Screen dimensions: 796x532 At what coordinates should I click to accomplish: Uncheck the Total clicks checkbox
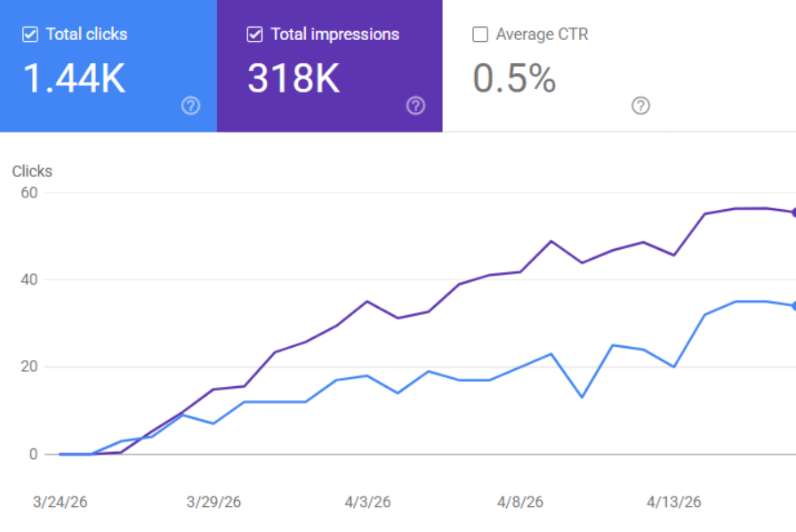30,35
